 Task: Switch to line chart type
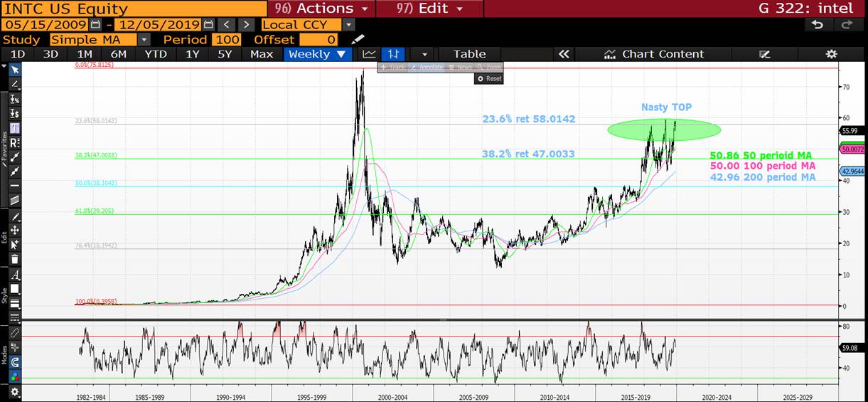pos(369,54)
